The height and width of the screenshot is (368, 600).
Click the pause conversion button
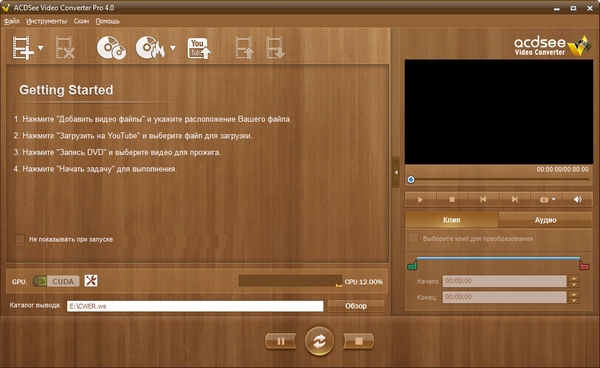tap(280, 341)
